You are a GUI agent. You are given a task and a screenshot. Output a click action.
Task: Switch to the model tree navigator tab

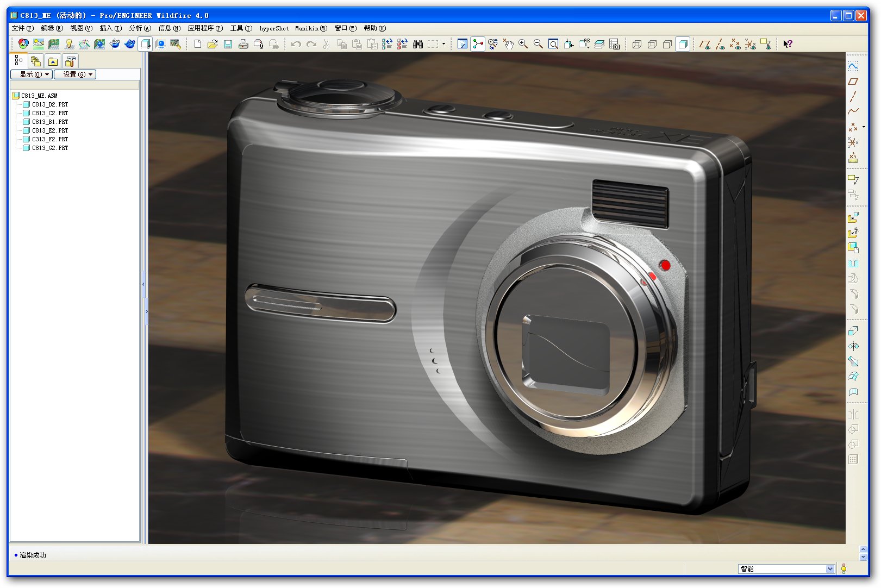19,60
